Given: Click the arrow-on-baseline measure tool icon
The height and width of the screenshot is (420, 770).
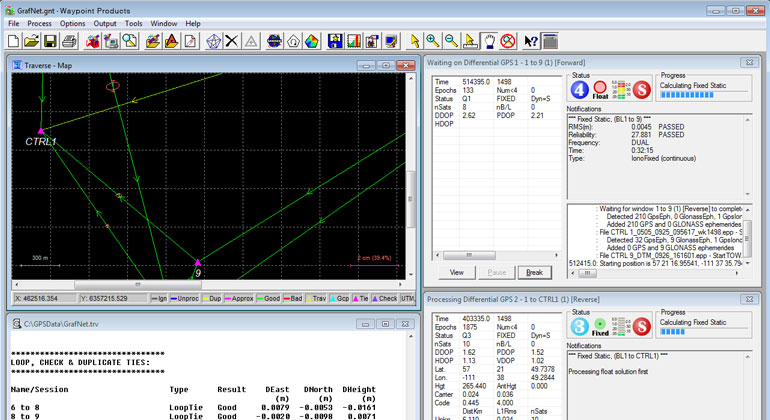Looking at the screenshot, I should 470,41.
